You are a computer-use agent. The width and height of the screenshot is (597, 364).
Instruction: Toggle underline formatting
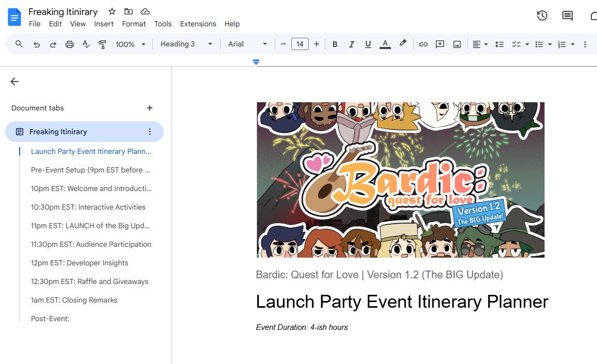368,44
